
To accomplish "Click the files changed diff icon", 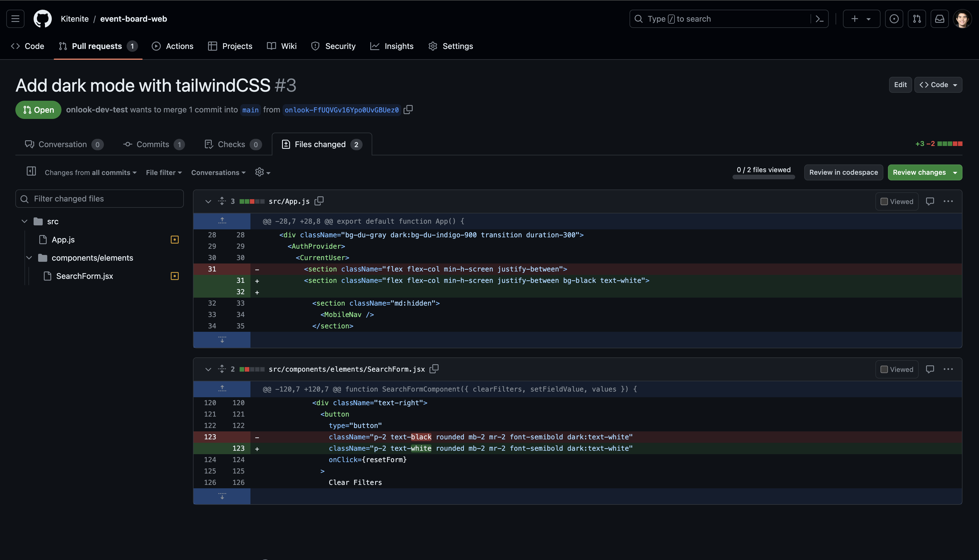I will 286,144.
